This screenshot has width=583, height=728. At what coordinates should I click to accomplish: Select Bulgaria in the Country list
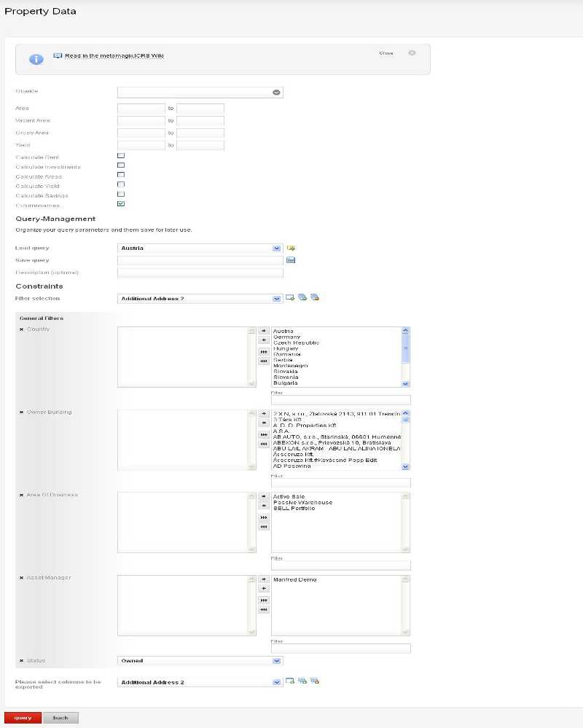(286, 383)
